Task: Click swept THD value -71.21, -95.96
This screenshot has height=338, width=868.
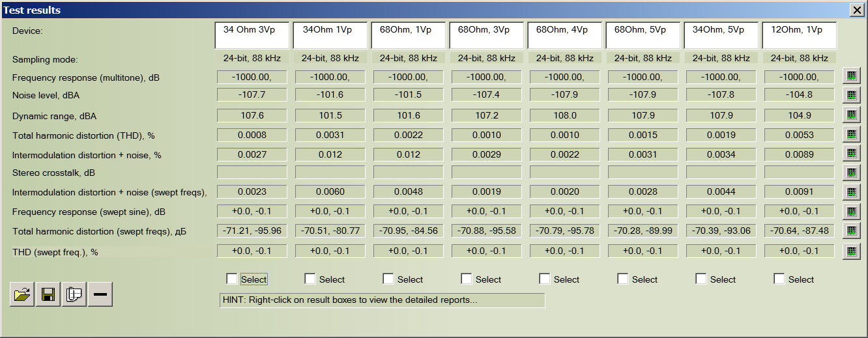Action: pyautogui.click(x=252, y=231)
